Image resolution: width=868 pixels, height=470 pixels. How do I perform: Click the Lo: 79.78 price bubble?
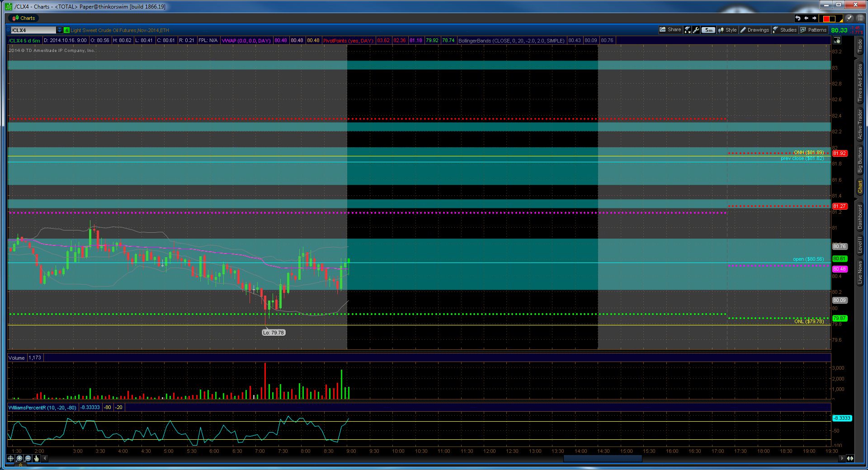(274, 333)
